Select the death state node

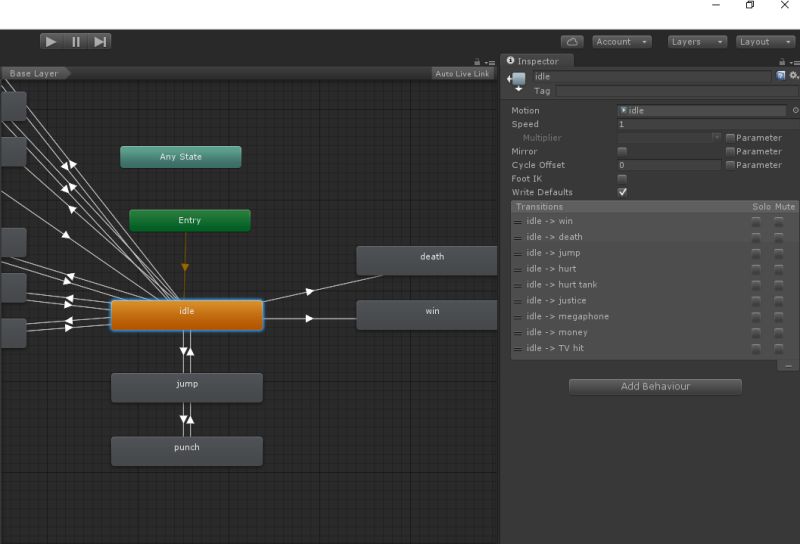click(427, 260)
